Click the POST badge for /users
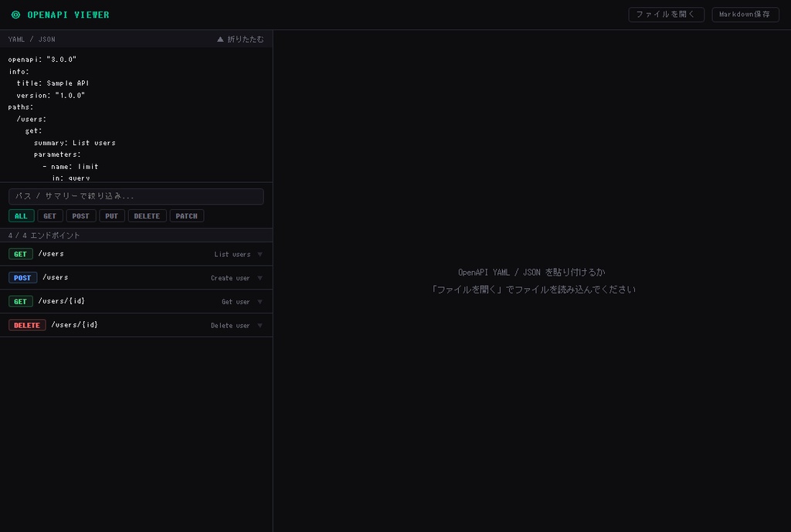The width and height of the screenshot is (791, 532). (22, 277)
